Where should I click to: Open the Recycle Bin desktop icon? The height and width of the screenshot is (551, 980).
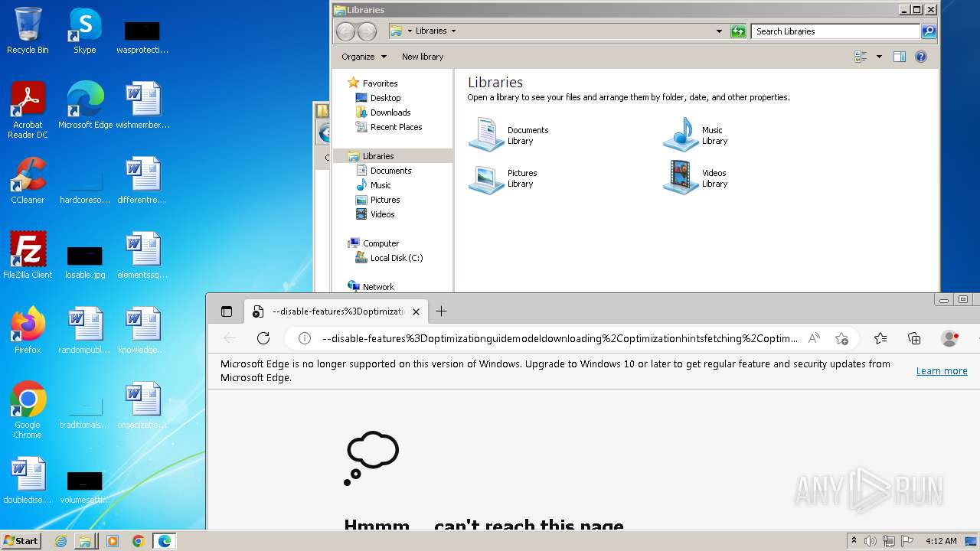tap(28, 31)
